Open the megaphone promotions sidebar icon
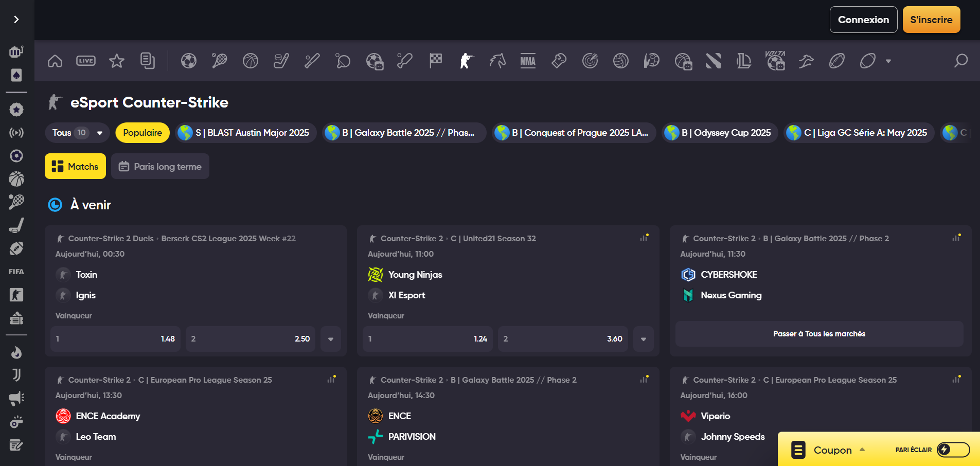Image resolution: width=980 pixels, height=466 pixels. (16, 399)
